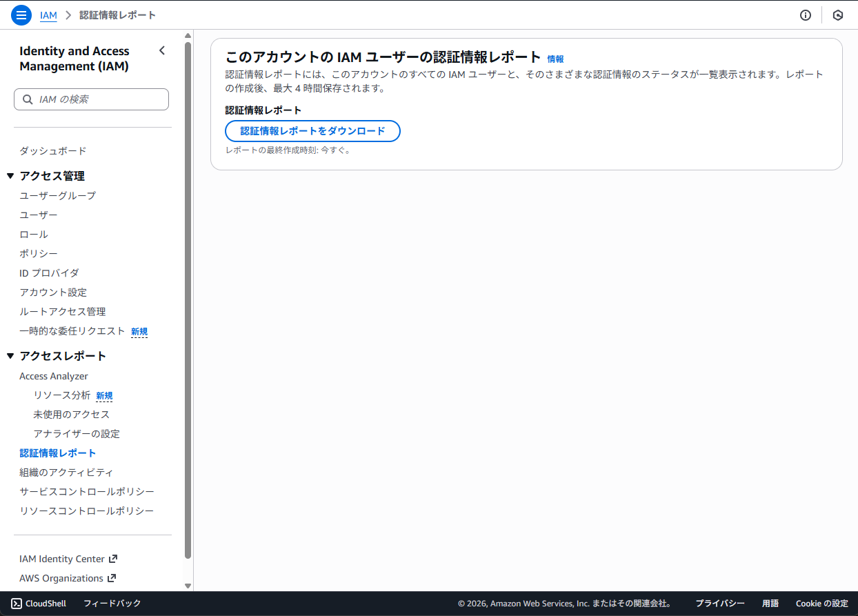This screenshot has height=616, width=858.
Task: Click 認証情報レポートをダウンロード button
Action: pyautogui.click(x=313, y=131)
